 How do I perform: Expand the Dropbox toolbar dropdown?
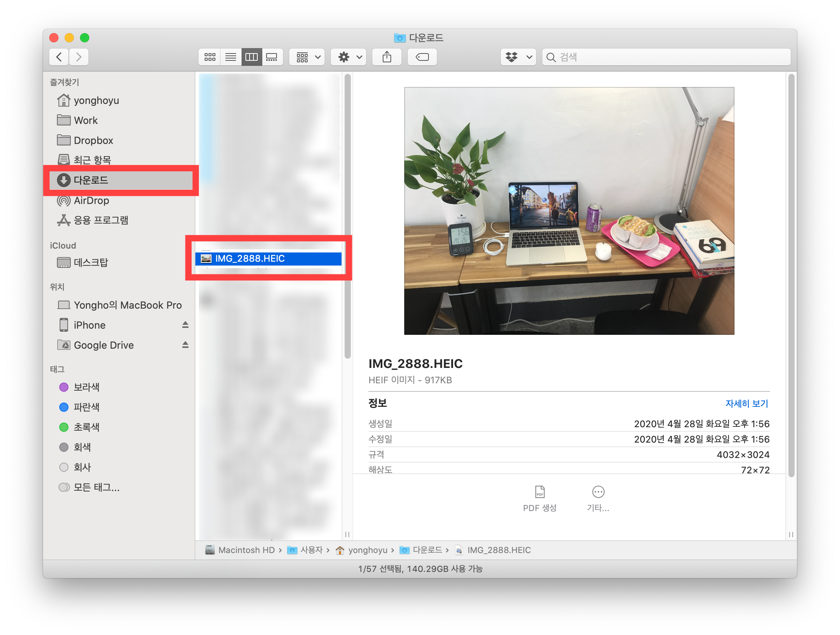point(518,57)
